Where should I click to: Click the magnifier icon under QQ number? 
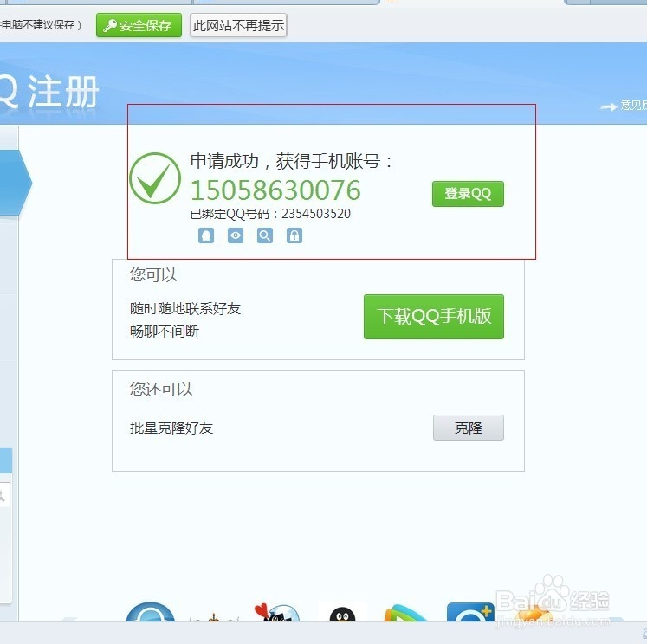tap(264, 235)
